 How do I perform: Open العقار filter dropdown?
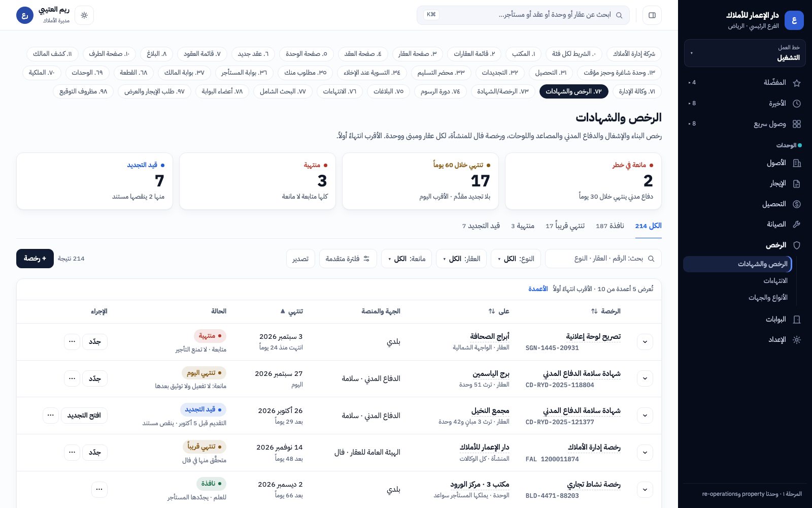pyautogui.click(x=462, y=259)
